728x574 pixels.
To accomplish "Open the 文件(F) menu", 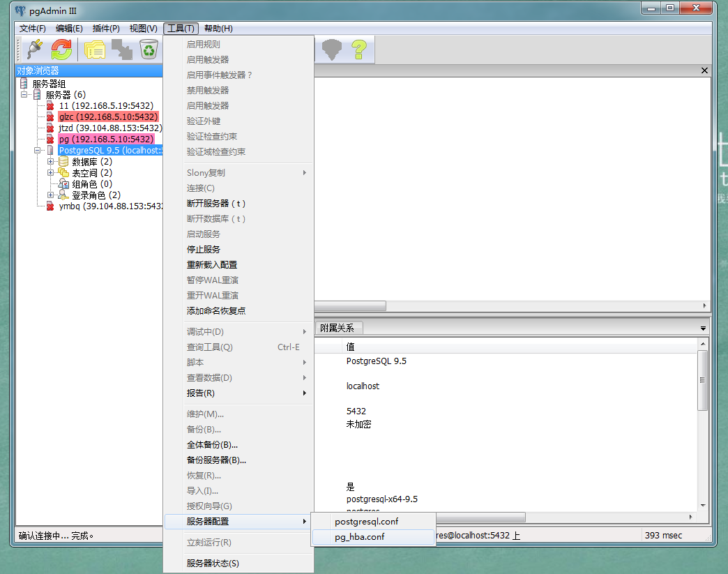I will coord(32,29).
